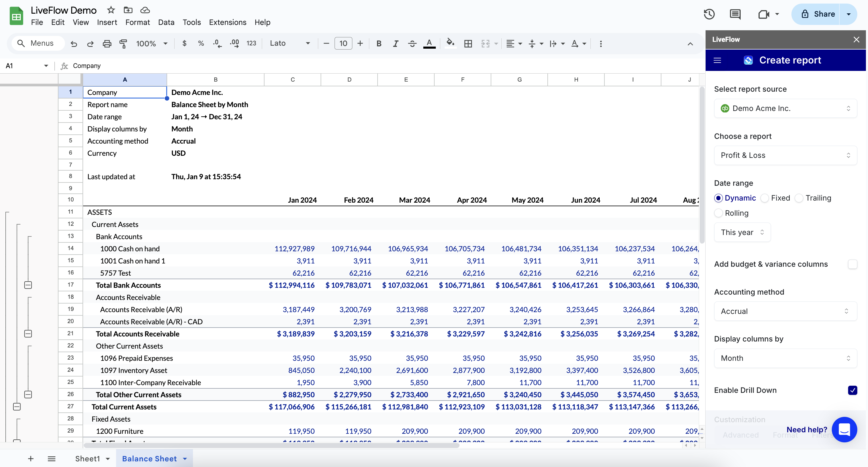Open the Accounting method Accrual dropdown
The width and height of the screenshot is (868, 467).
[785, 311]
